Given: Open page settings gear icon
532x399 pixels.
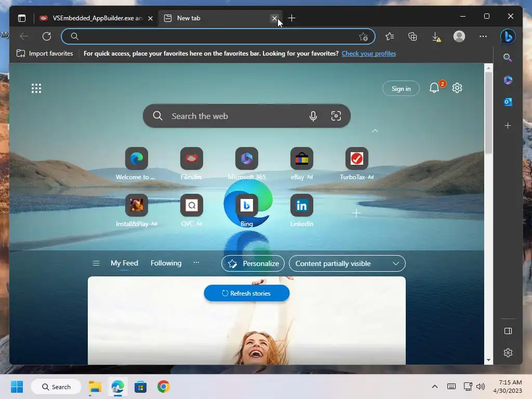Looking at the screenshot, I should pos(457,88).
